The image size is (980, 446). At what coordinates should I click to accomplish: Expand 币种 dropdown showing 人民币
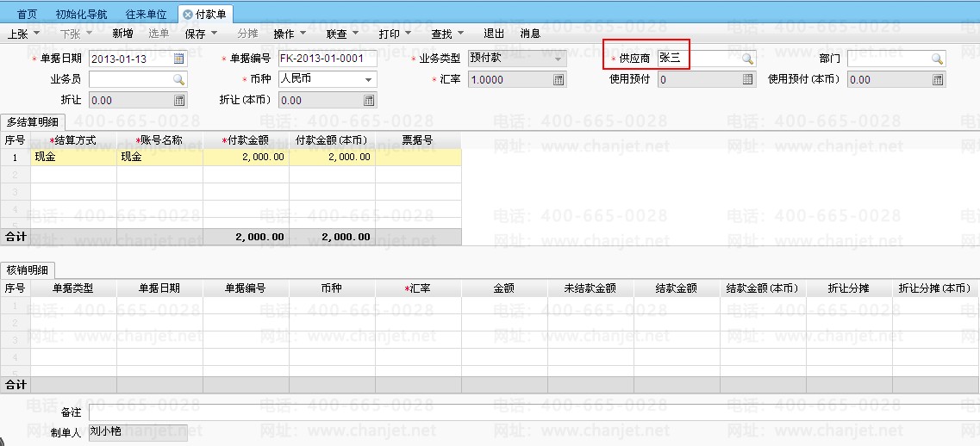369,79
